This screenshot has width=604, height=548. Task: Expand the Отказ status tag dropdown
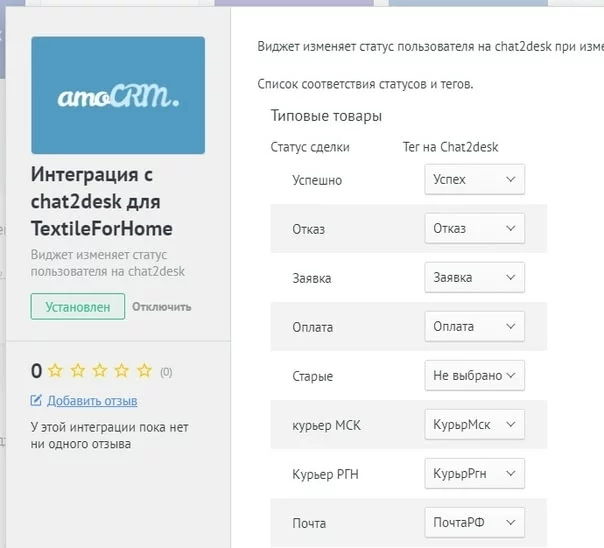pyautogui.click(x=474, y=229)
